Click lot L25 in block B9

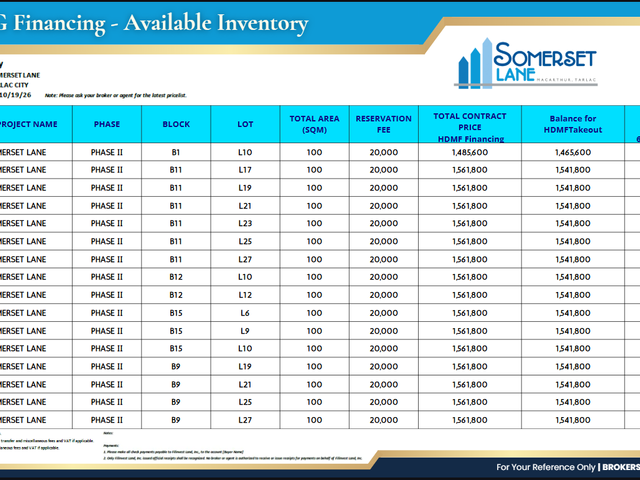pyautogui.click(x=245, y=402)
